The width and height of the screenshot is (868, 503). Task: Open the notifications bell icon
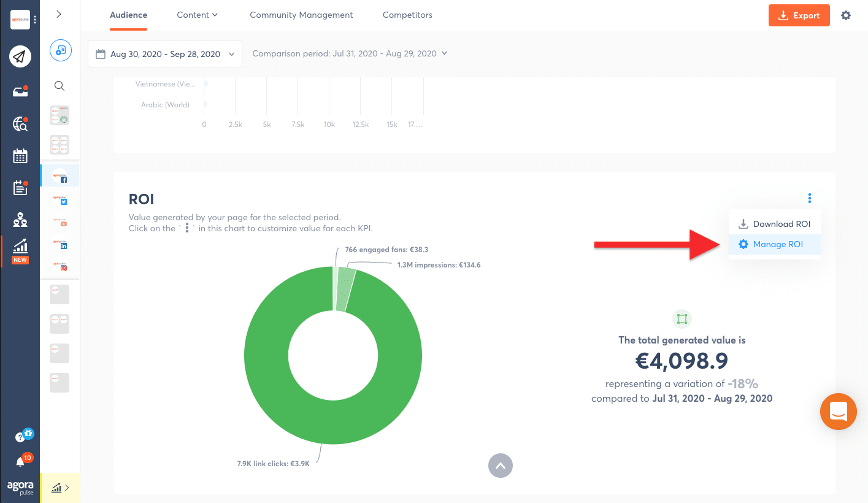coord(20,462)
